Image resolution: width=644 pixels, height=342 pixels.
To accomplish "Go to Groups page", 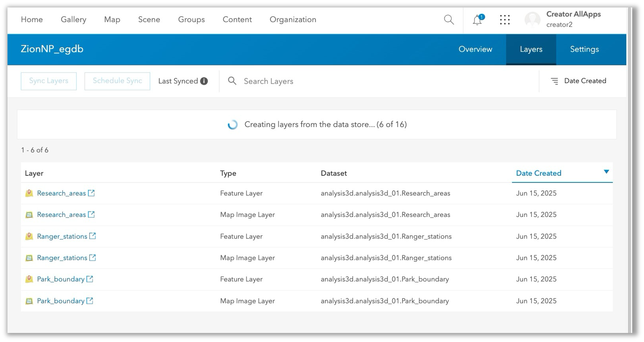I will pyautogui.click(x=191, y=20).
